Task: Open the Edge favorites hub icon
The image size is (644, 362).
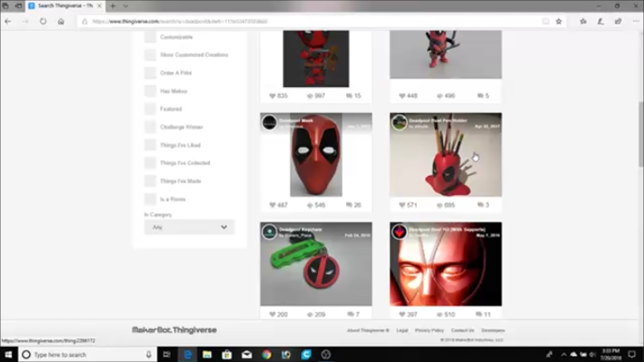Action: [x=583, y=22]
